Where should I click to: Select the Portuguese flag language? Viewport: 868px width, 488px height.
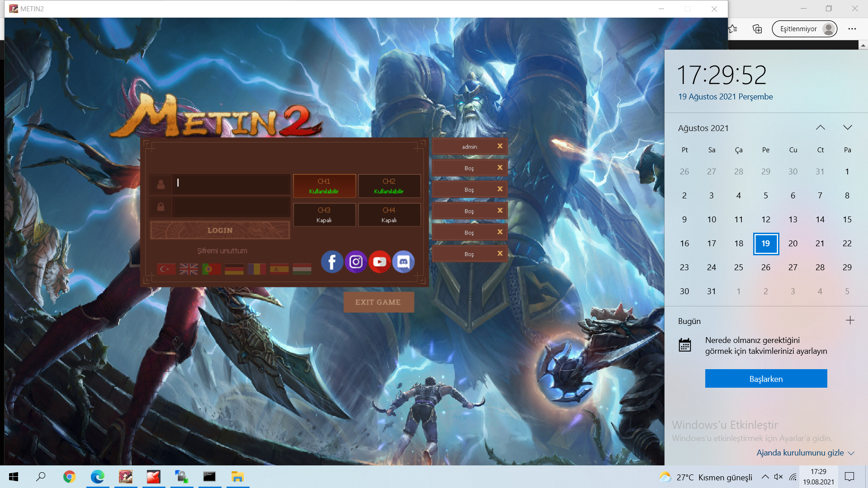coord(212,269)
